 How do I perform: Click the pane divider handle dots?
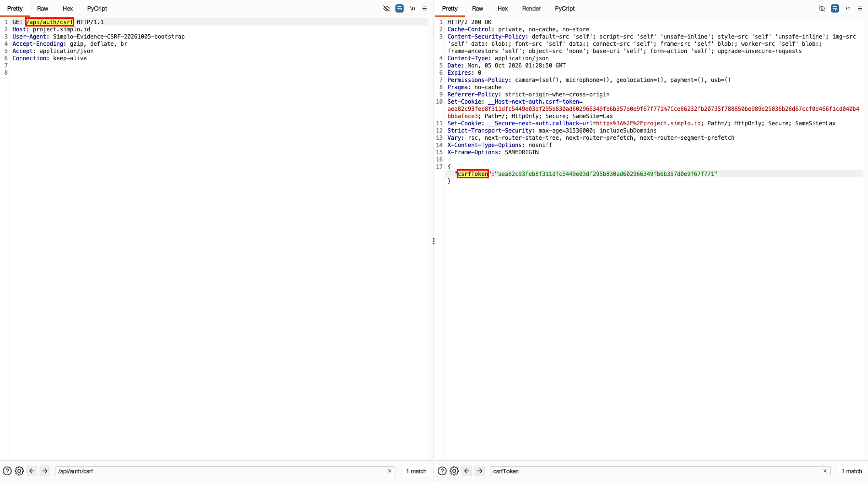pos(434,241)
